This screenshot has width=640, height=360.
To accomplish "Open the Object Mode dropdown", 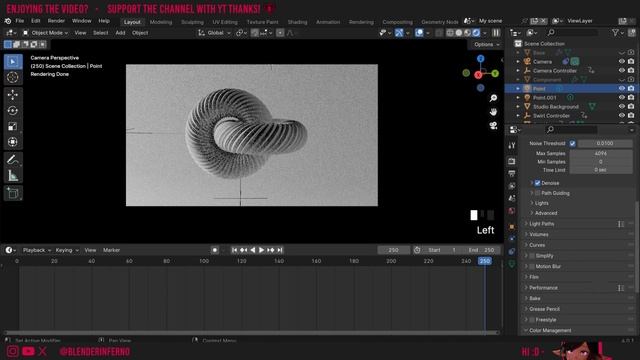I will 45,33.
